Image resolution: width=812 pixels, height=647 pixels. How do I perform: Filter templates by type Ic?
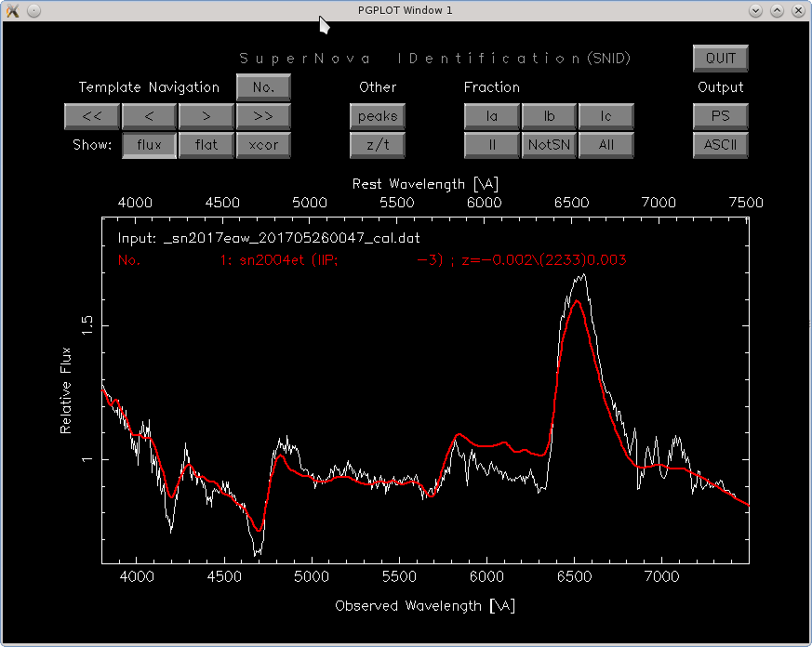(x=606, y=116)
